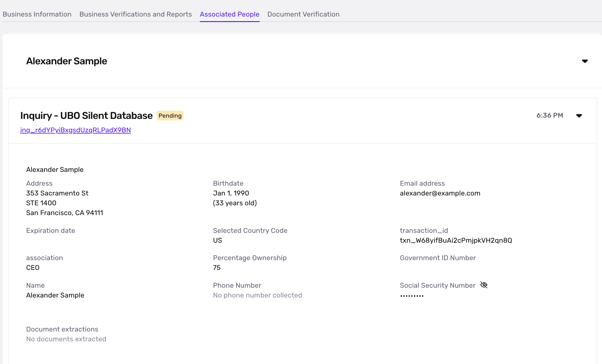
Task: Go to the Document Verification tab
Action: [303, 14]
